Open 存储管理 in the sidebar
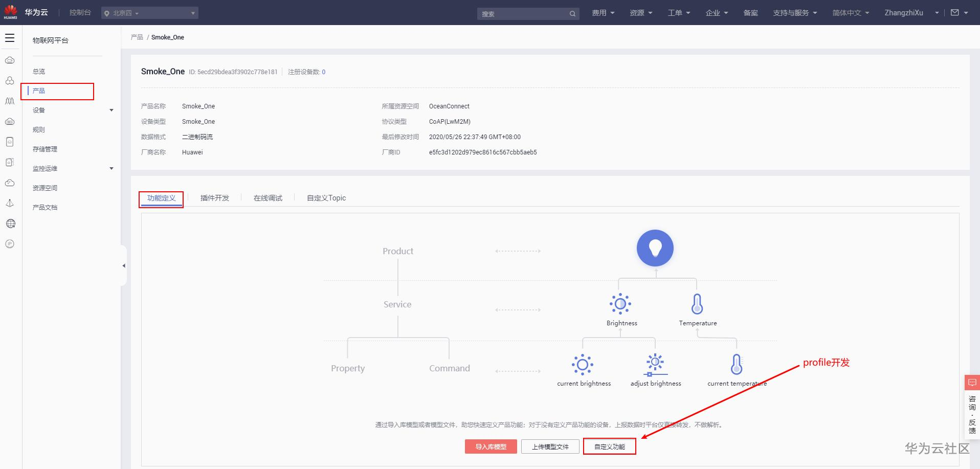 [45, 149]
